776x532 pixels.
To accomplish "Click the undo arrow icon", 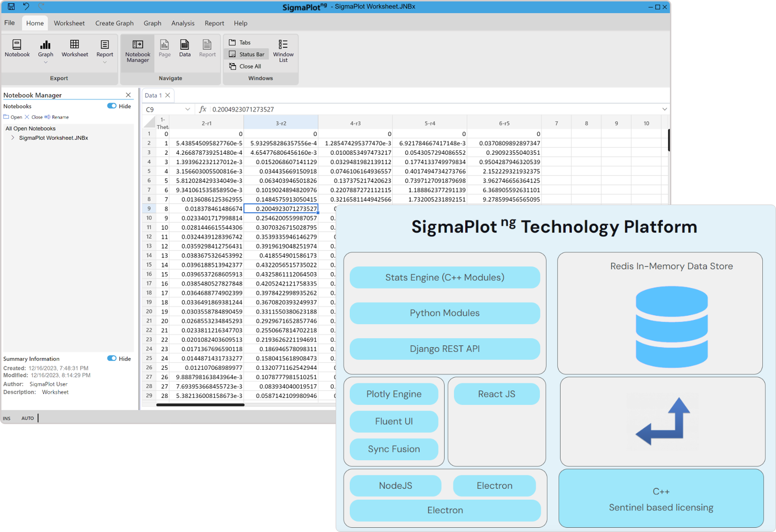I will point(26,7).
